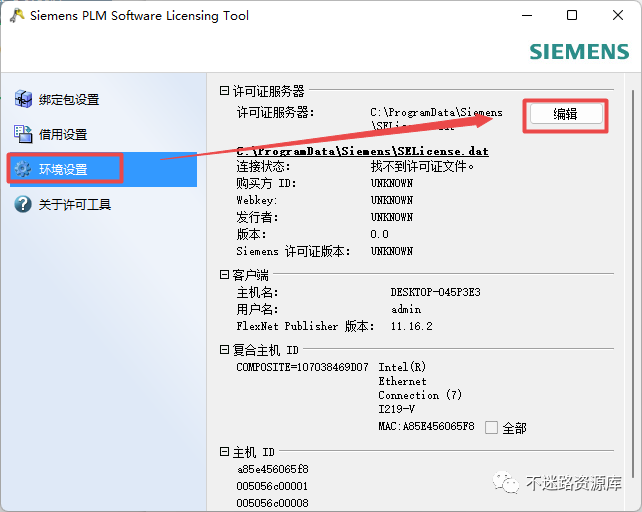
Task: Collapse the 复合主机 ID section
Action: pyautogui.click(x=224, y=349)
